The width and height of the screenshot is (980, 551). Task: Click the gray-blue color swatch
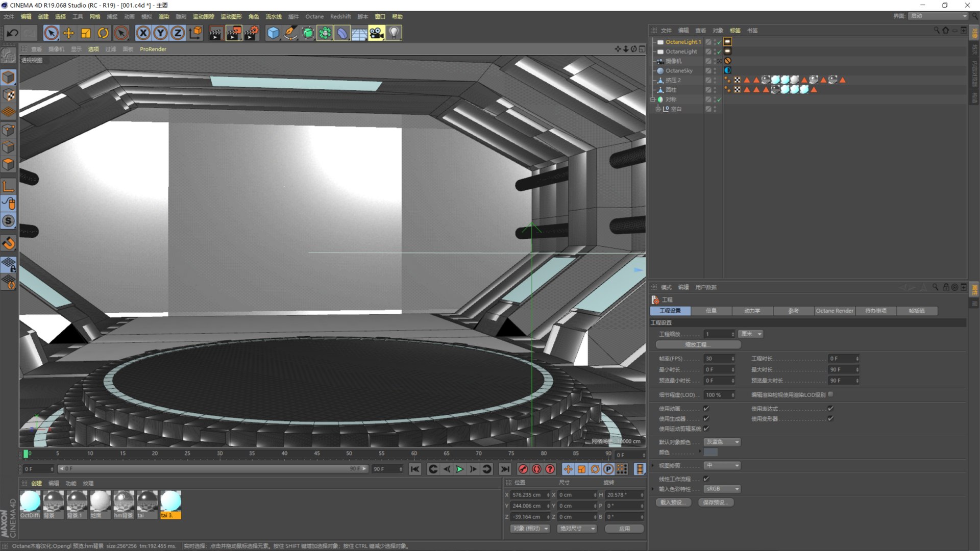(710, 453)
